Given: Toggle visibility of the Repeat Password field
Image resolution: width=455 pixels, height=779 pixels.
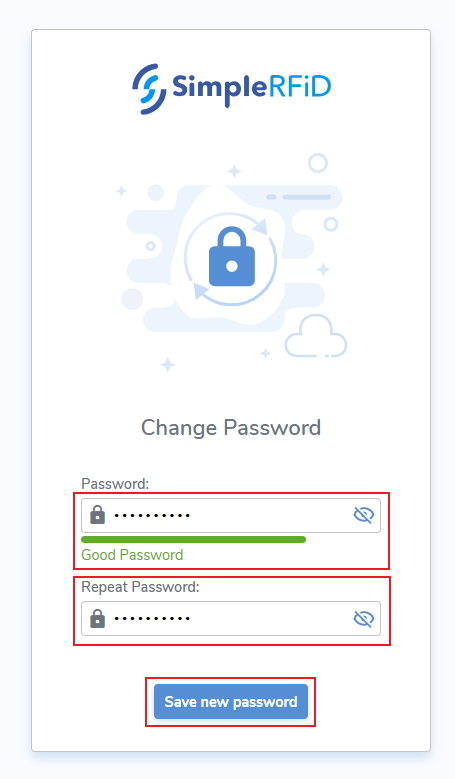Looking at the screenshot, I should click(364, 619).
